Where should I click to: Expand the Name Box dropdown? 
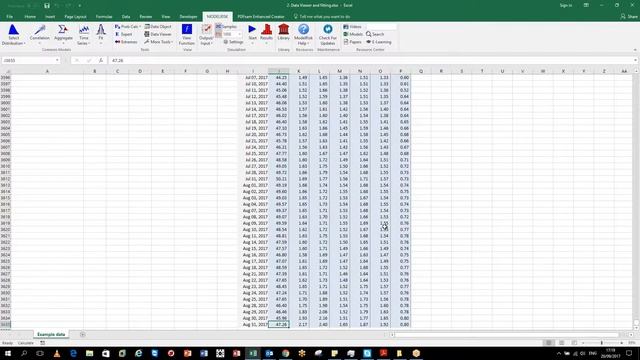[x=57, y=60]
